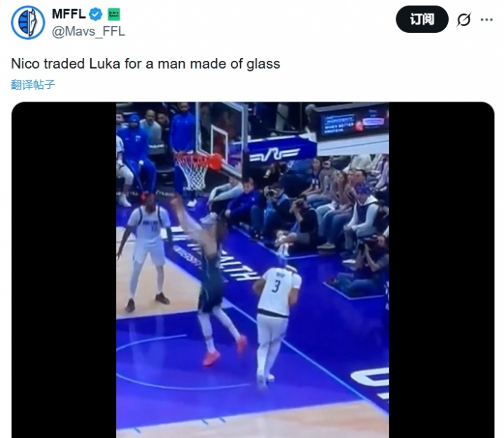
Task: Click the 订阅 subscribe button
Action: tap(422, 20)
